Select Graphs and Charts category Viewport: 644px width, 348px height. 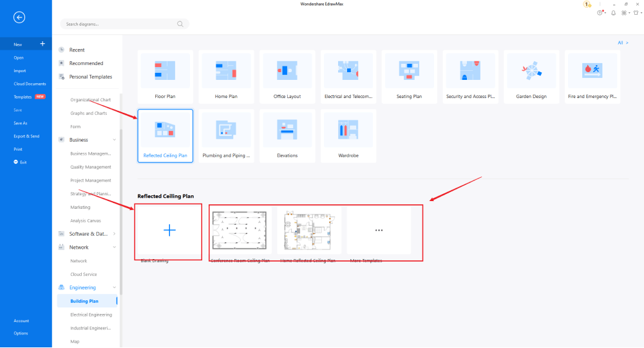pos(89,113)
